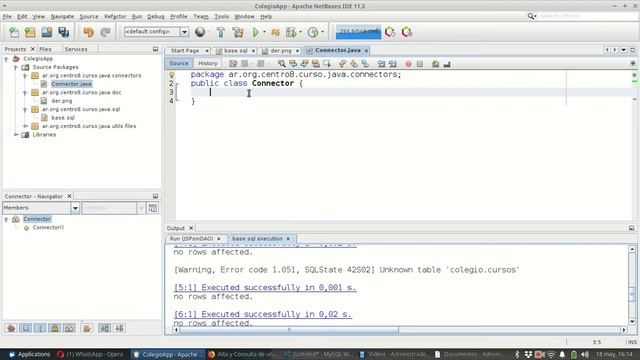Viewport: 640px width, 360px height.
Task: Undo the last edit with the toolbar arrow
Action: (x=88, y=32)
